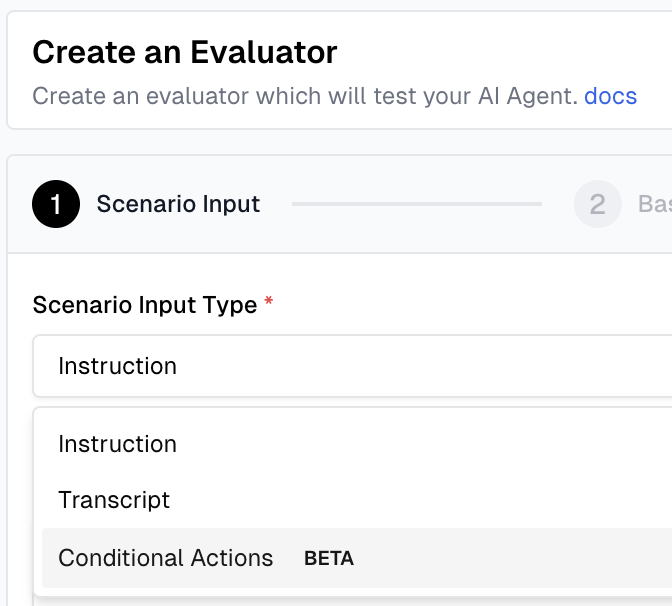The width and height of the screenshot is (672, 606).
Task: Choose Instruction from the dropdown list
Action: click(117, 444)
